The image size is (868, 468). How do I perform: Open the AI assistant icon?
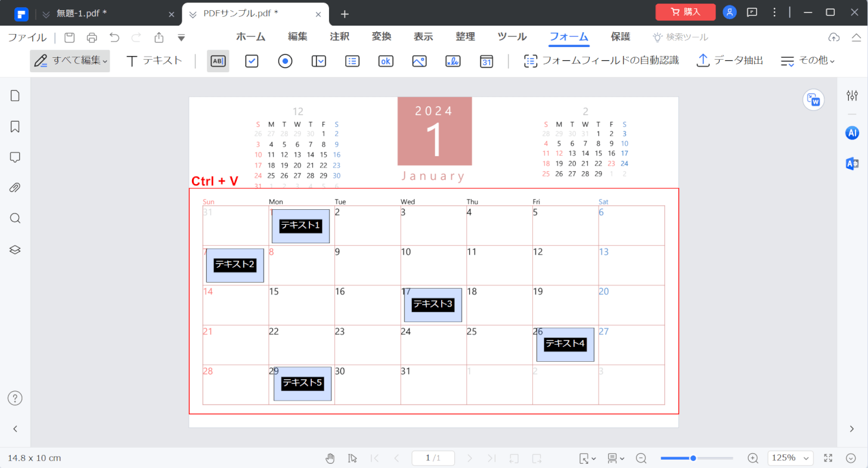point(852,133)
